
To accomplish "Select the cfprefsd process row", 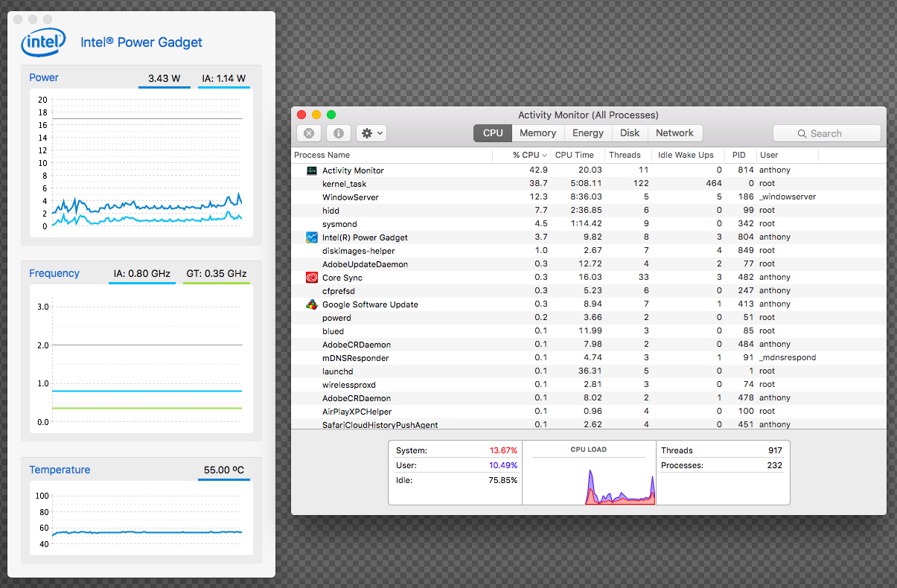I will (589, 291).
